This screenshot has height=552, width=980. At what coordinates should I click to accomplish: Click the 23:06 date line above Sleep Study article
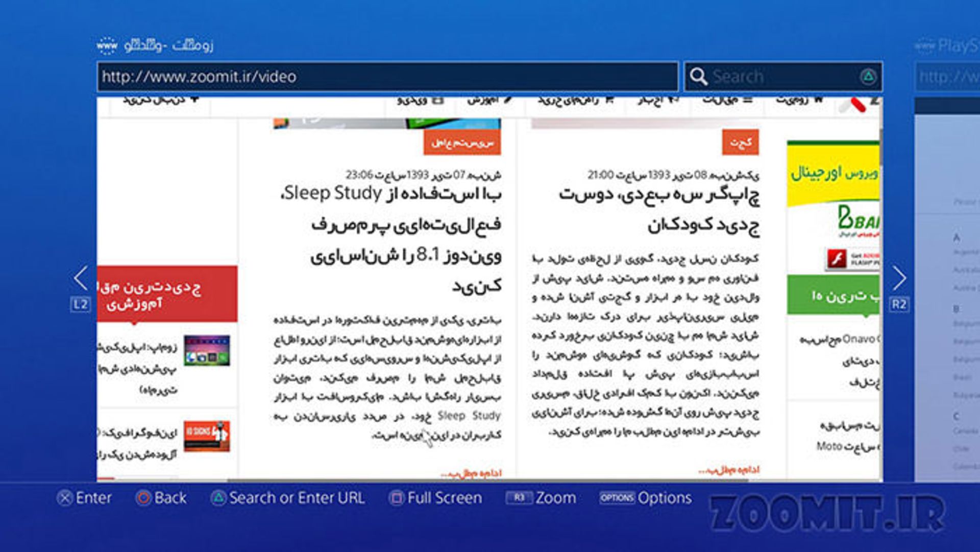424,175
